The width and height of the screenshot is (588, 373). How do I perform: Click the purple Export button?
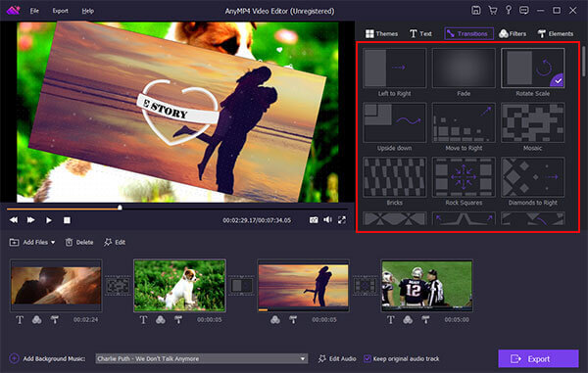538,358
